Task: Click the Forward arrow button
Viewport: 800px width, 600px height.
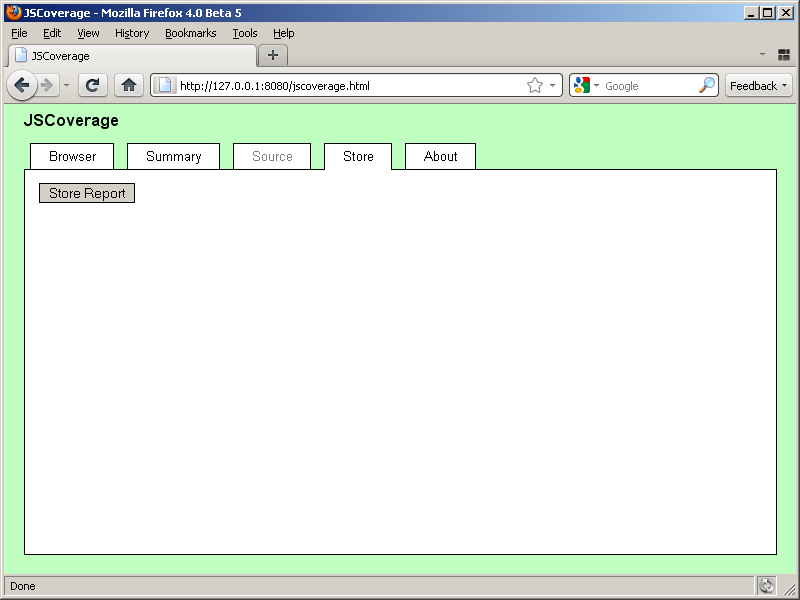Action: 47,85
